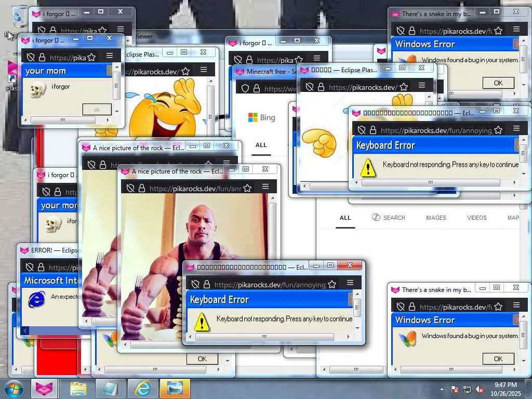Click pink Eclipse browser taskbar icon
The height and width of the screenshot is (399, 532).
point(45,389)
